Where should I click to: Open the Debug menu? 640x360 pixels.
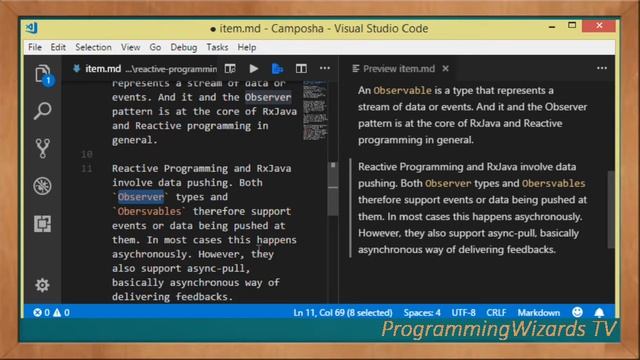tap(184, 47)
